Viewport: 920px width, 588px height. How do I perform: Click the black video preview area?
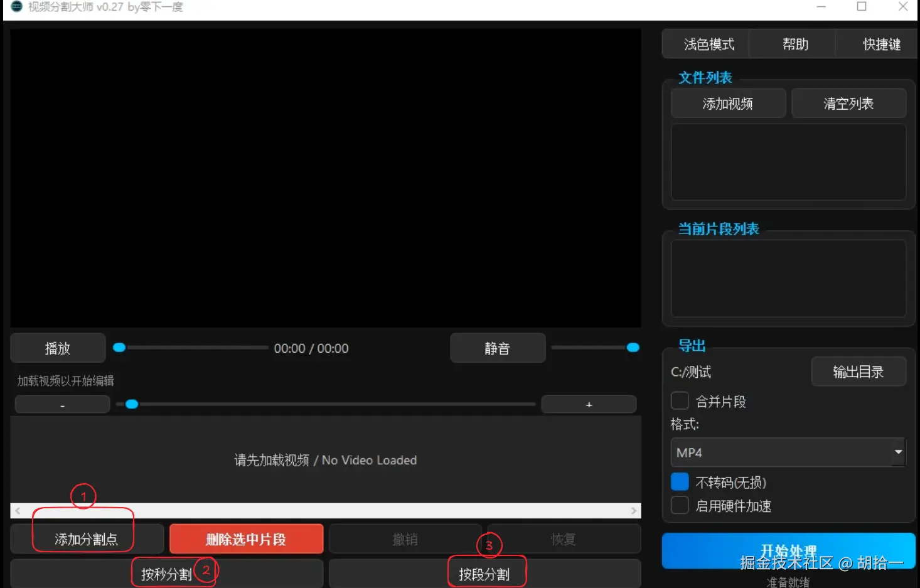click(326, 178)
